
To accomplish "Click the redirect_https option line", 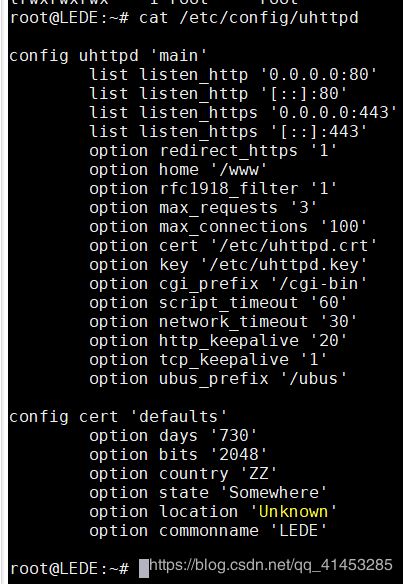I will tap(213, 150).
